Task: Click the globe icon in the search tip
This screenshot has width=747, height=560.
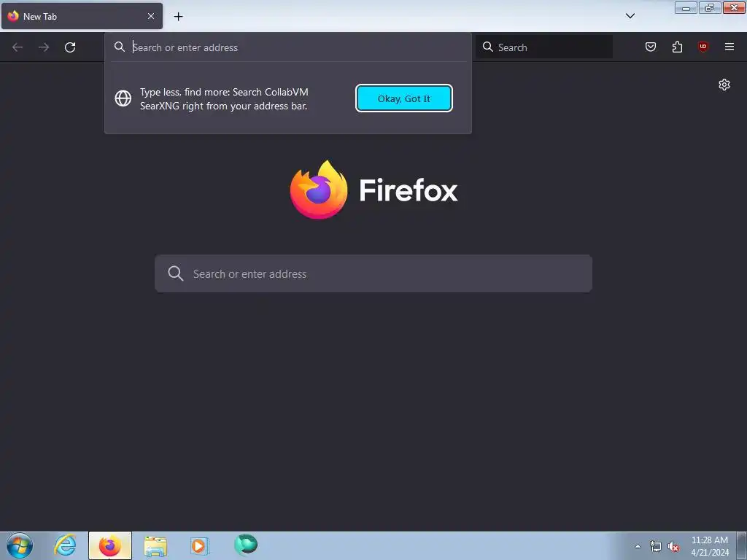Action: pos(123,98)
